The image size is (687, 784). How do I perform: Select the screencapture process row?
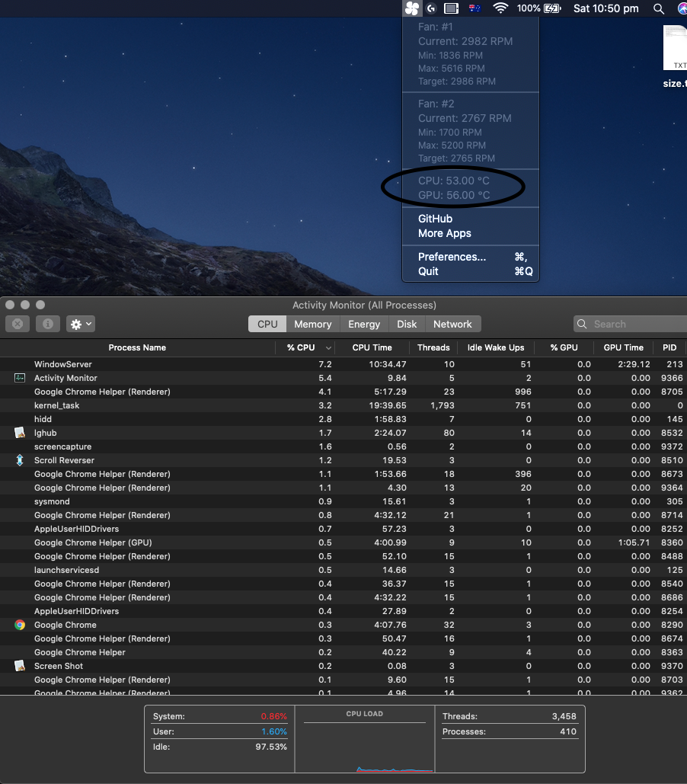coord(343,446)
